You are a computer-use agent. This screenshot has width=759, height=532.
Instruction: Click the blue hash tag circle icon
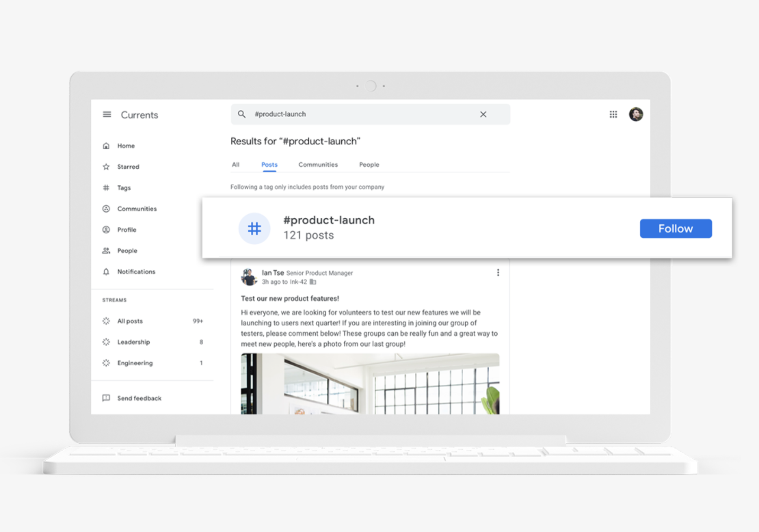(254, 228)
